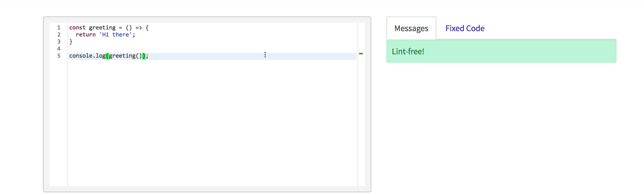The height and width of the screenshot is (195, 644).
Task: Click line number 4 in the gutter
Action: coord(59,49)
